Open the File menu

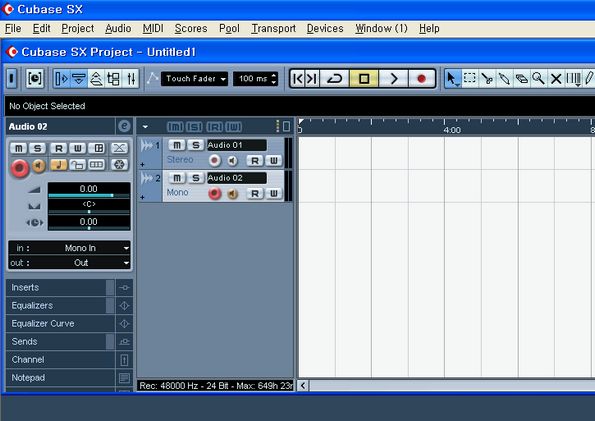pos(13,28)
